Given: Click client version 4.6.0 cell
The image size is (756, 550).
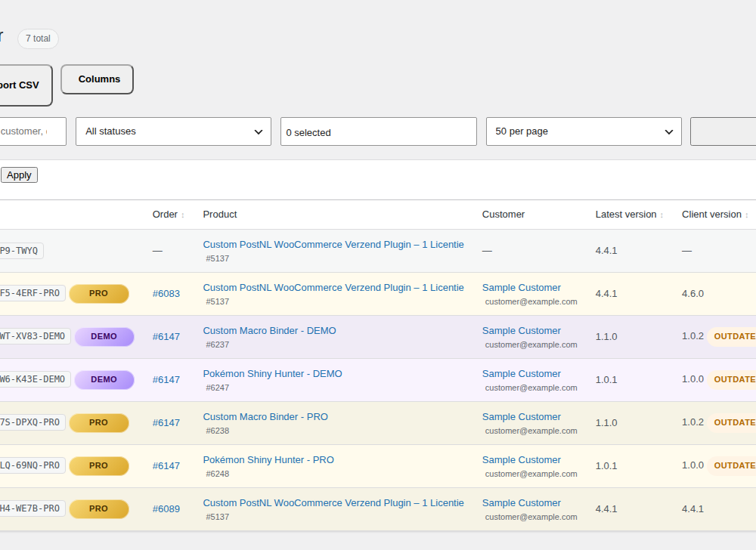Looking at the screenshot, I should click(x=692, y=294).
